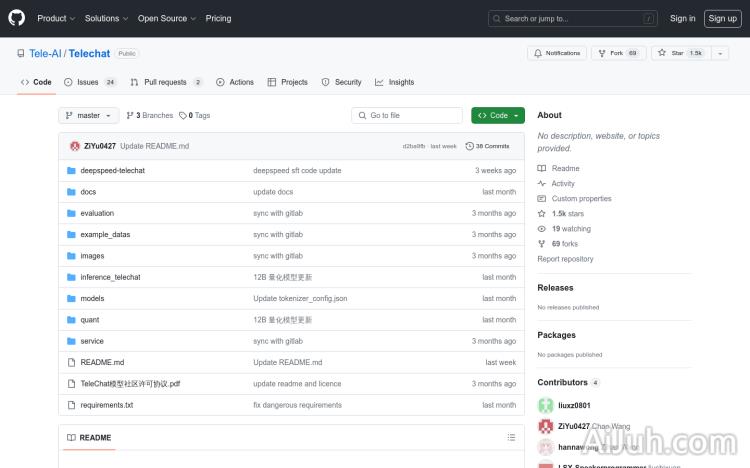The width and height of the screenshot is (750, 468).
Task: Expand the master branch selector
Action: (89, 115)
